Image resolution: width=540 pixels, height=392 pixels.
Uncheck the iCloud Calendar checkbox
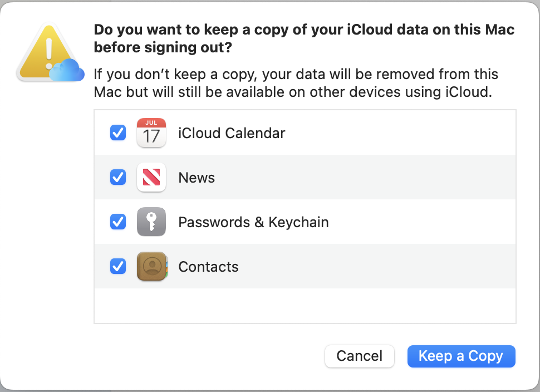point(118,133)
